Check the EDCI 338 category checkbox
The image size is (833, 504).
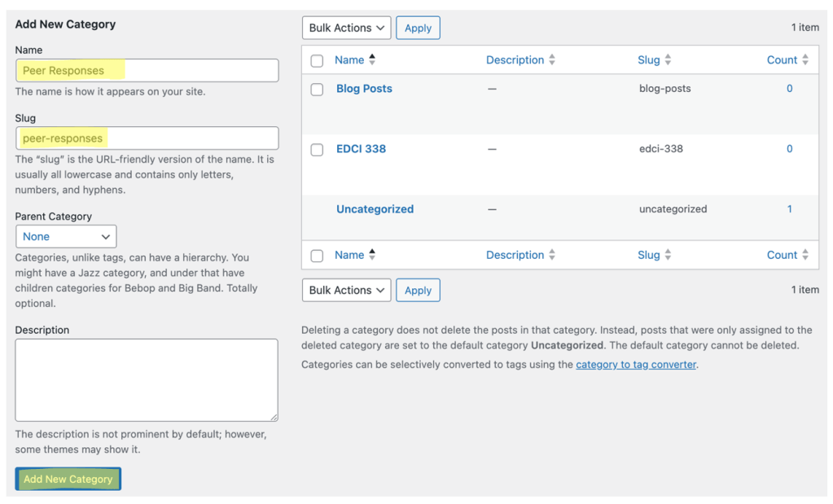click(x=317, y=150)
